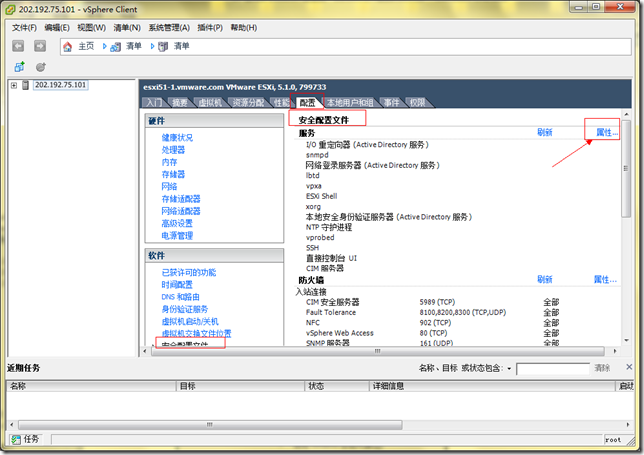This screenshot has width=644, height=455.
Task: Click the 刷新 link for 防火墙
Action: tap(545, 279)
